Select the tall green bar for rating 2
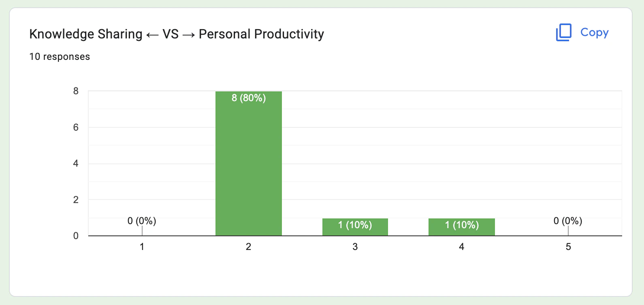The image size is (644, 305). 249,163
